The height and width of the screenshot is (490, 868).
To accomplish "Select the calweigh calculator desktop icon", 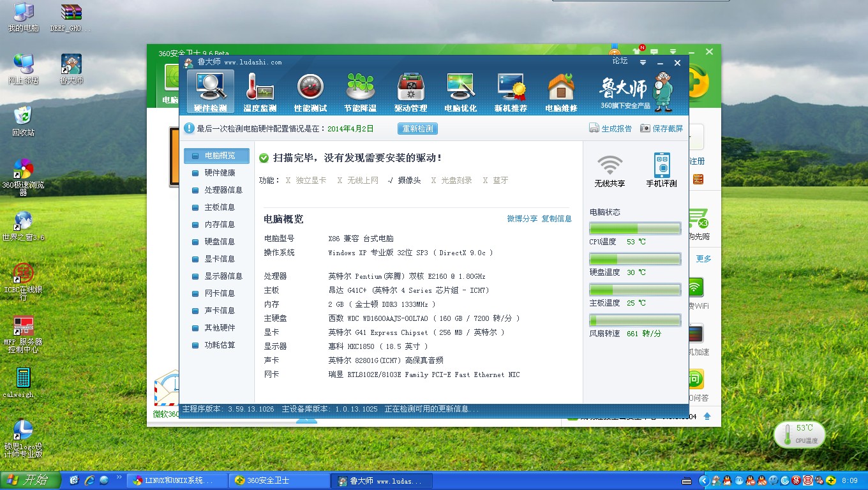I will tap(24, 383).
